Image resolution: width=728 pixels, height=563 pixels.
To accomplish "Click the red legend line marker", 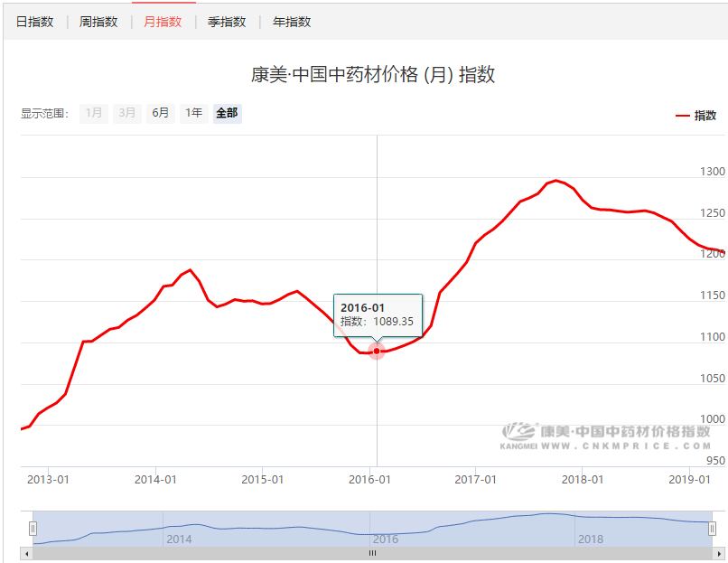I will coord(683,116).
